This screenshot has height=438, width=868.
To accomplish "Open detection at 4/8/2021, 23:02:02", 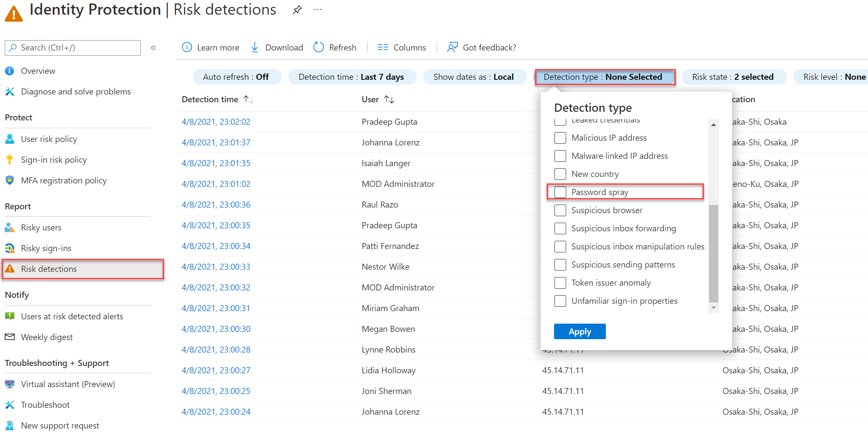I will point(216,122).
